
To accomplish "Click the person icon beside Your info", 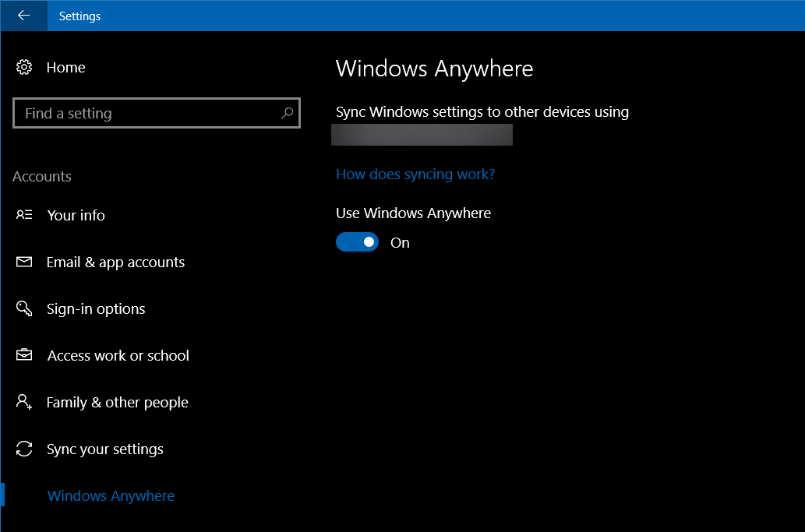I will tap(24, 215).
